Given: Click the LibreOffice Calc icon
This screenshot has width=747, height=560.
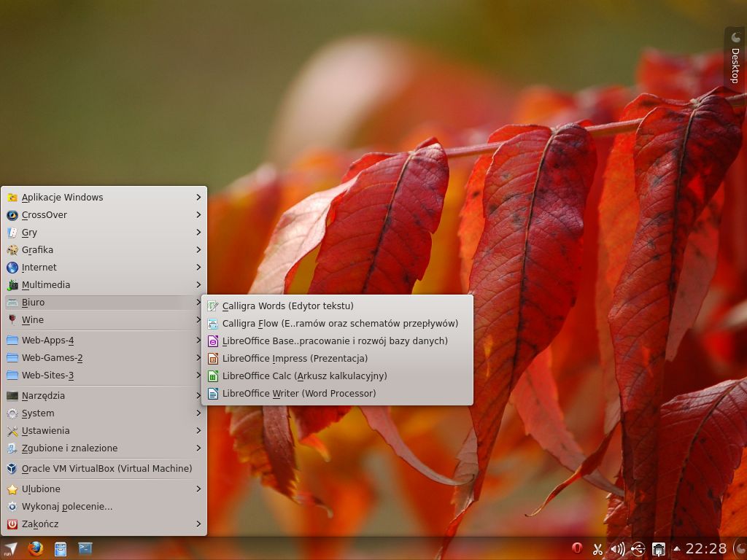Looking at the screenshot, I should 213,376.
